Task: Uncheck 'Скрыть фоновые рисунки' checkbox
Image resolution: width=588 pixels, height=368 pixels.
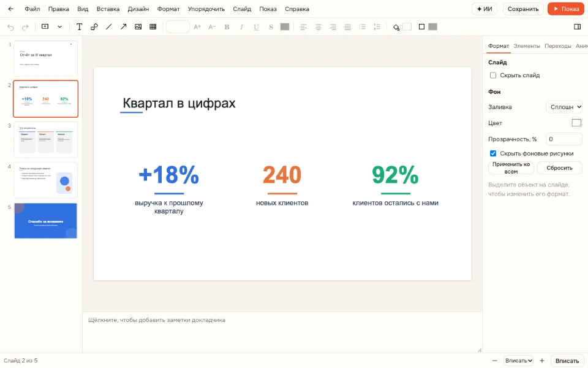Action: [x=493, y=153]
